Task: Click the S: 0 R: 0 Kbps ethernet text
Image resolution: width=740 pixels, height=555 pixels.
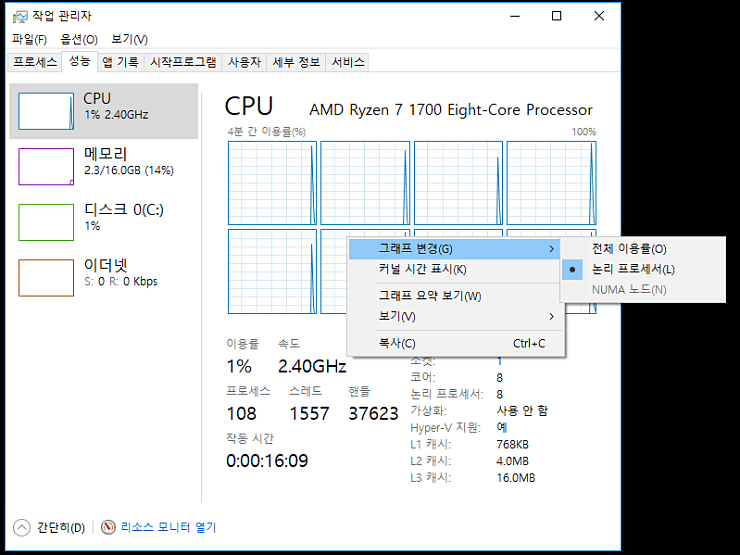Action: pyautogui.click(x=121, y=282)
